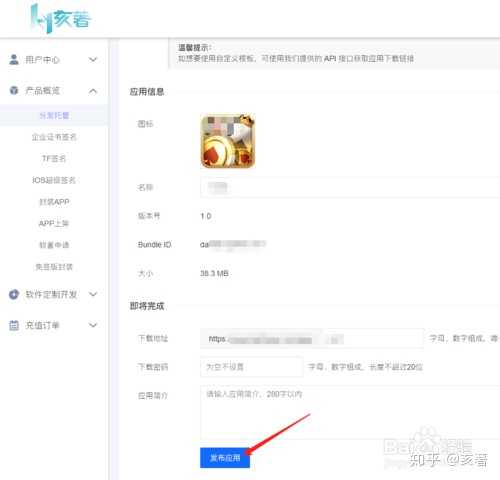The height and width of the screenshot is (480, 500).
Task: Click the 亥著 logo in the header
Action: (x=61, y=19)
